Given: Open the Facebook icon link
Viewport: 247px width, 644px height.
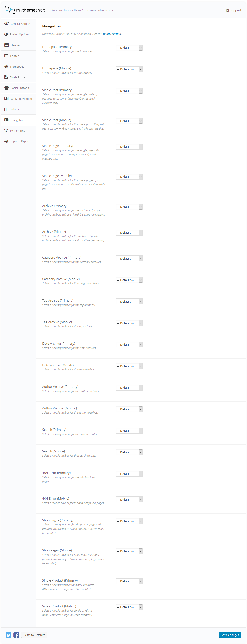Looking at the screenshot, I should coord(16,635).
